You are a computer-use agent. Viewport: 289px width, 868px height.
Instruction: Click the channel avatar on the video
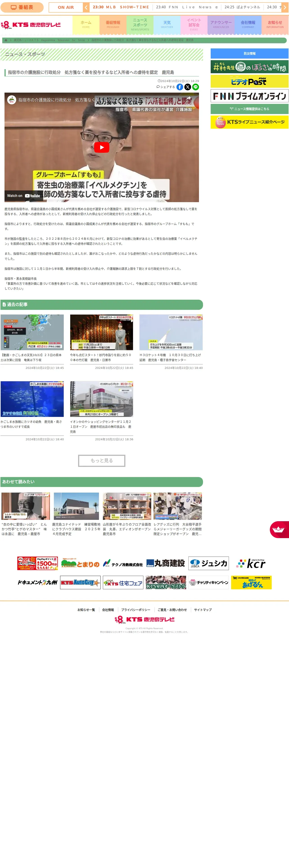pyautogui.click(x=12, y=100)
